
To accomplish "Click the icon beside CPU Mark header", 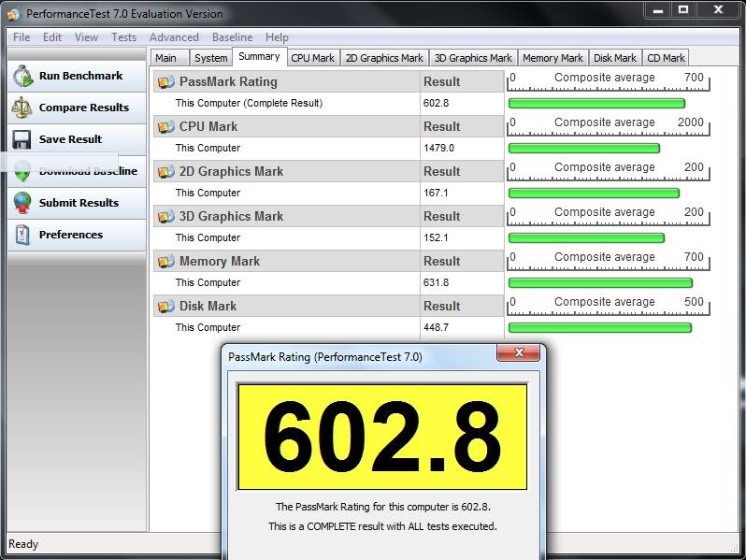I will [166, 126].
